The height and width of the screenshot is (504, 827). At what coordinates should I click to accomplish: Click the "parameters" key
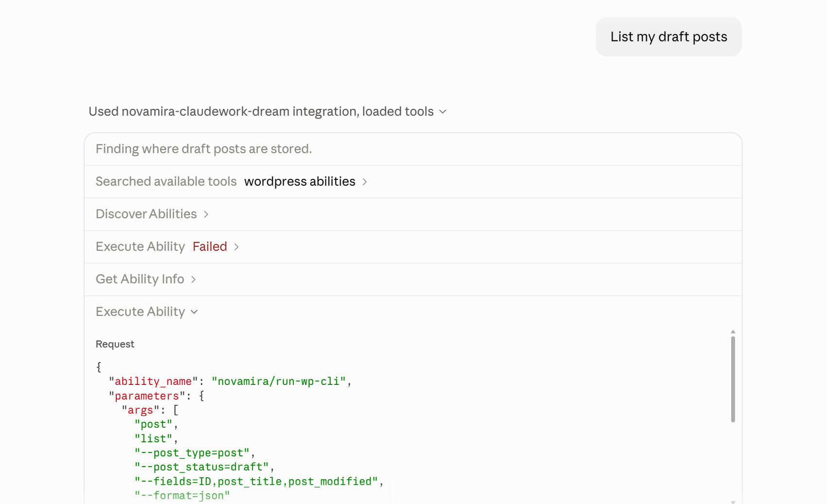point(147,396)
